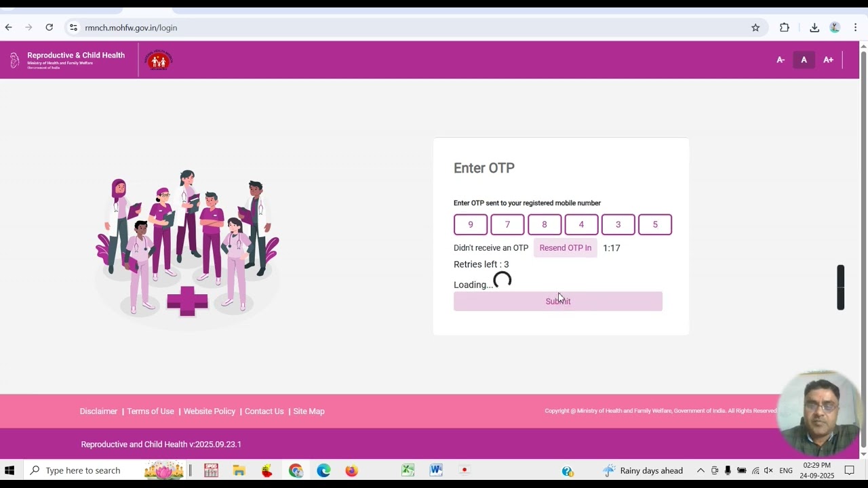868x488 pixels.
Task: Click the Enter OTP heading
Action: click(x=484, y=168)
